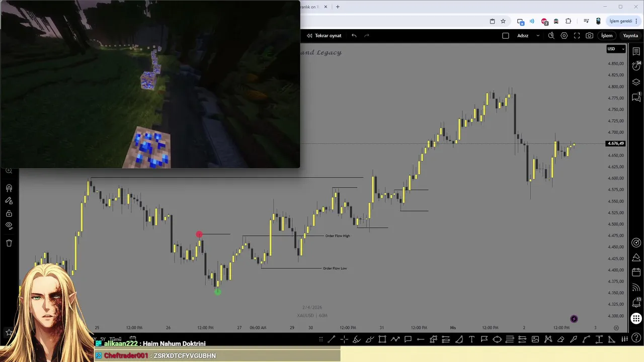Expand the Adsız layout dropdown arrow

click(x=538, y=36)
